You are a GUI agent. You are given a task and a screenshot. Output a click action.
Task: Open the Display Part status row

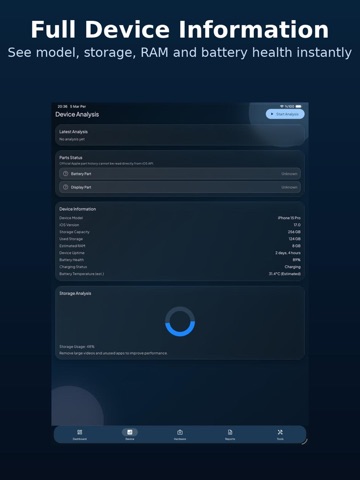point(180,187)
